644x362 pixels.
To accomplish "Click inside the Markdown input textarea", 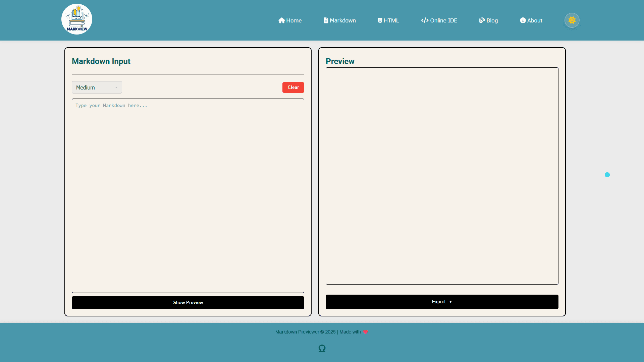I will tap(188, 195).
